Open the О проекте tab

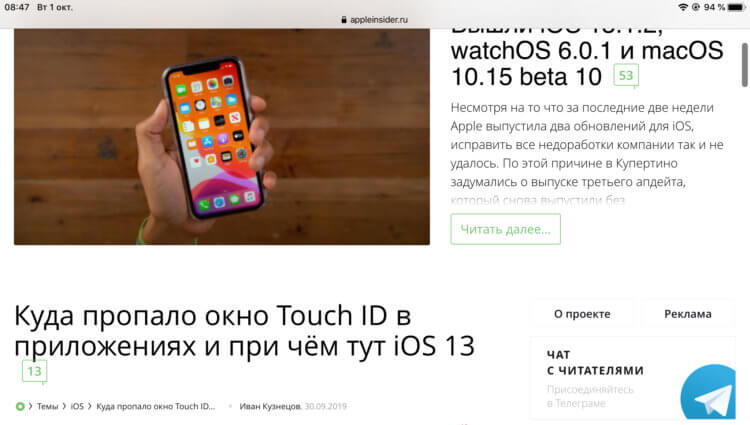pyautogui.click(x=582, y=314)
